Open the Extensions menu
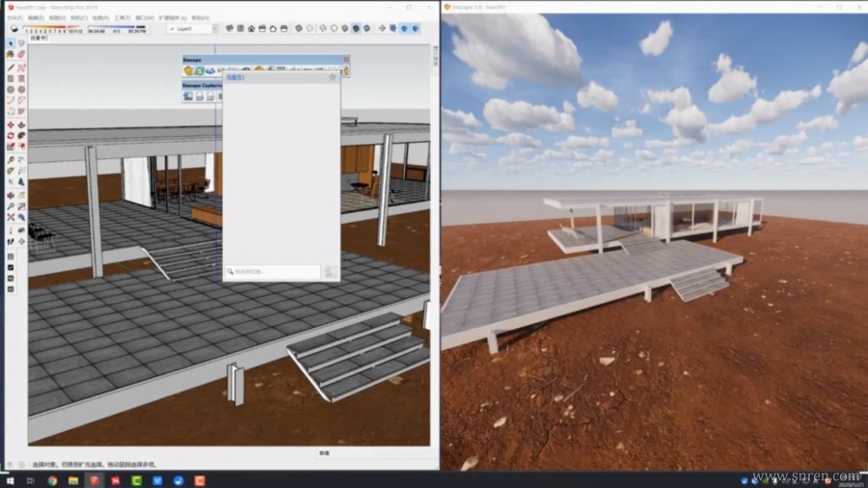This screenshot has width=868, height=488. click(x=170, y=17)
